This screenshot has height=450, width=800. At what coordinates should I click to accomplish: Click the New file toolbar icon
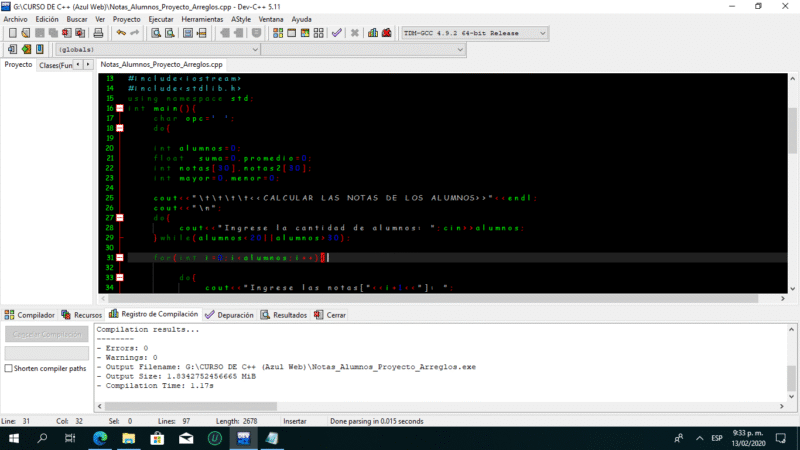coord(11,33)
